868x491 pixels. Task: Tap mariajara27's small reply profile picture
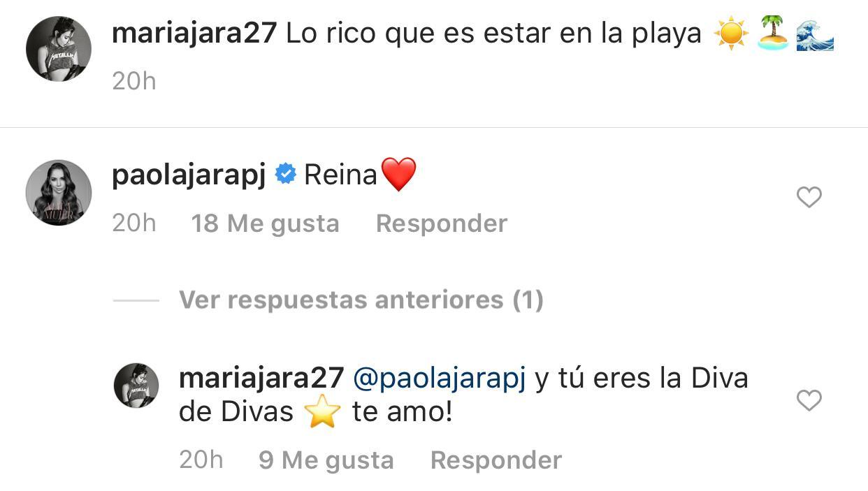[x=136, y=386]
